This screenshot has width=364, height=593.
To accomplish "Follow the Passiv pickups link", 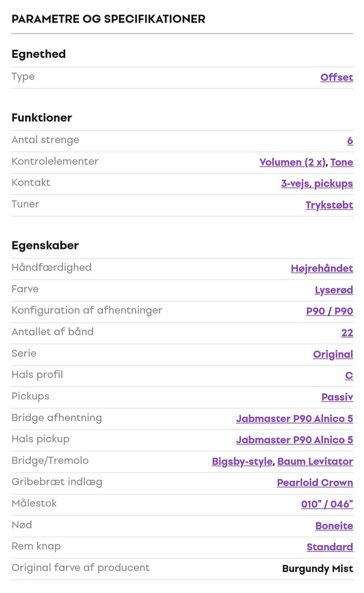I will tap(337, 397).
